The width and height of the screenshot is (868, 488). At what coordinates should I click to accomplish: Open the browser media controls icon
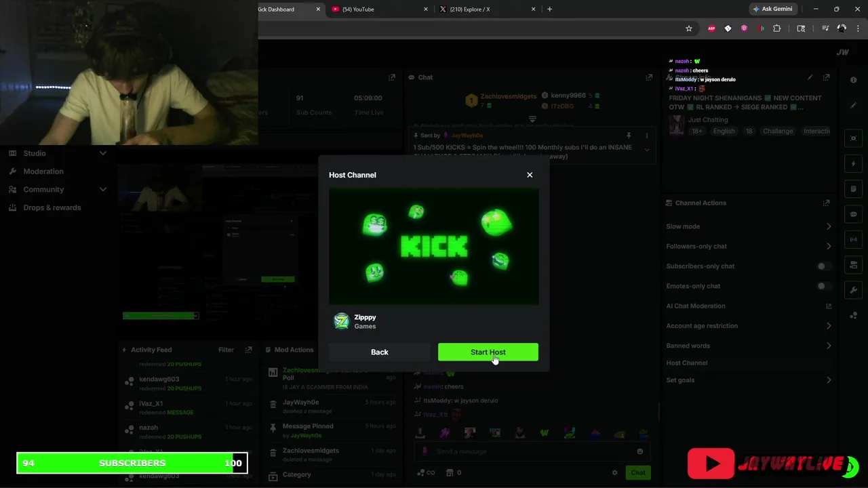[x=825, y=28]
